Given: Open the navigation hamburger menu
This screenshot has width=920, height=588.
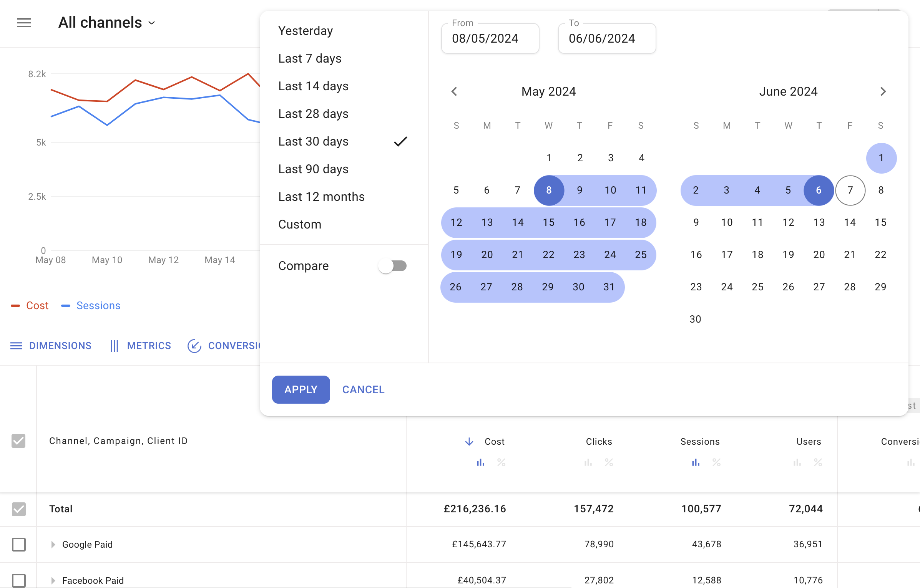Looking at the screenshot, I should pyautogui.click(x=24, y=23).
